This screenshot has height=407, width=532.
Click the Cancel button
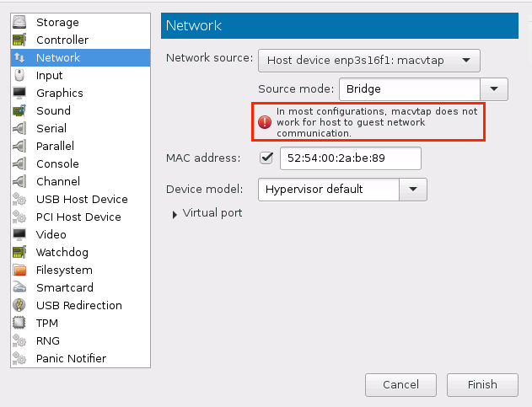click(x=400, y=385)
